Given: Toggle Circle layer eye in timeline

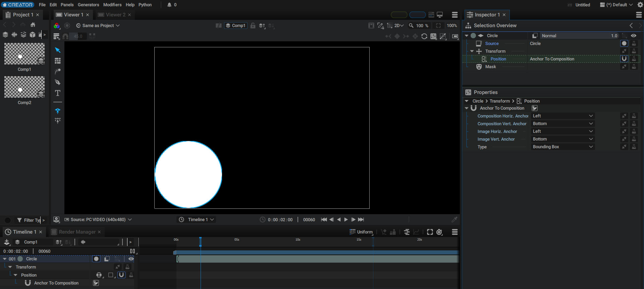Looking at the screenshot, I should click(x=131, y=259).
